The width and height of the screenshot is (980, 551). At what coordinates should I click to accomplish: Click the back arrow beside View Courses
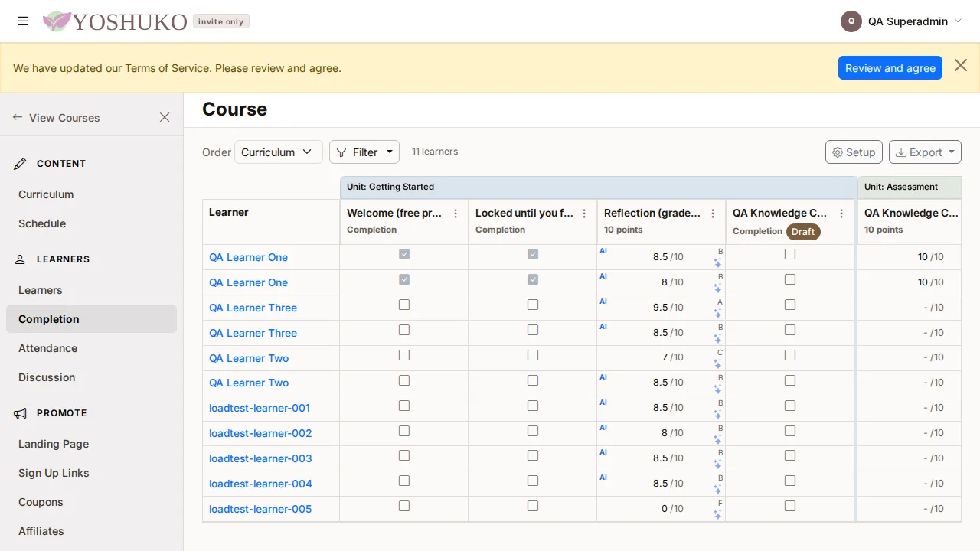coord(18,117)
